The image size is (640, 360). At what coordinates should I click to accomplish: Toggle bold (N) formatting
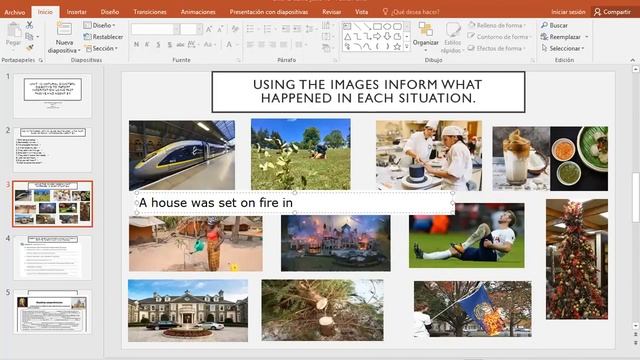click(x=136, y=44)
